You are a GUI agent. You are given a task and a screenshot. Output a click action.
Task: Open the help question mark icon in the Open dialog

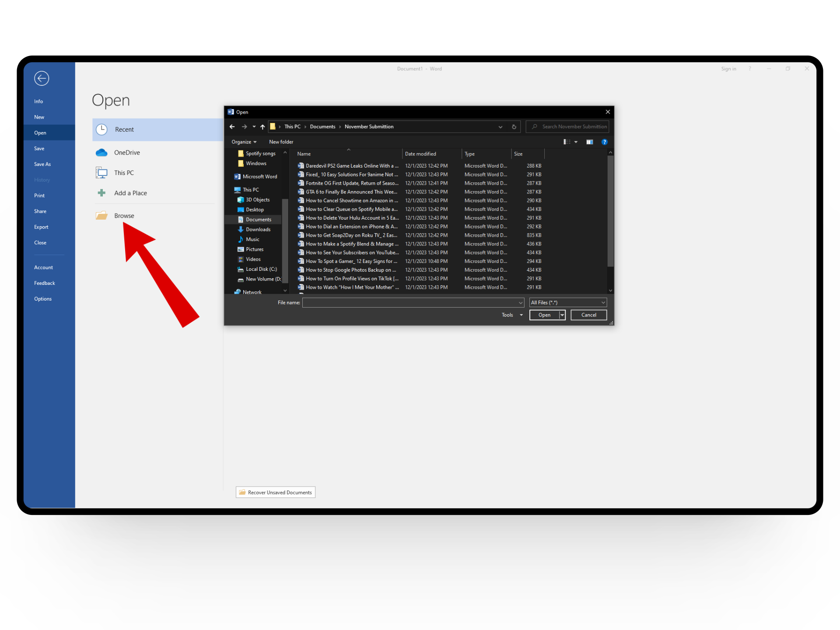[605, 142]
